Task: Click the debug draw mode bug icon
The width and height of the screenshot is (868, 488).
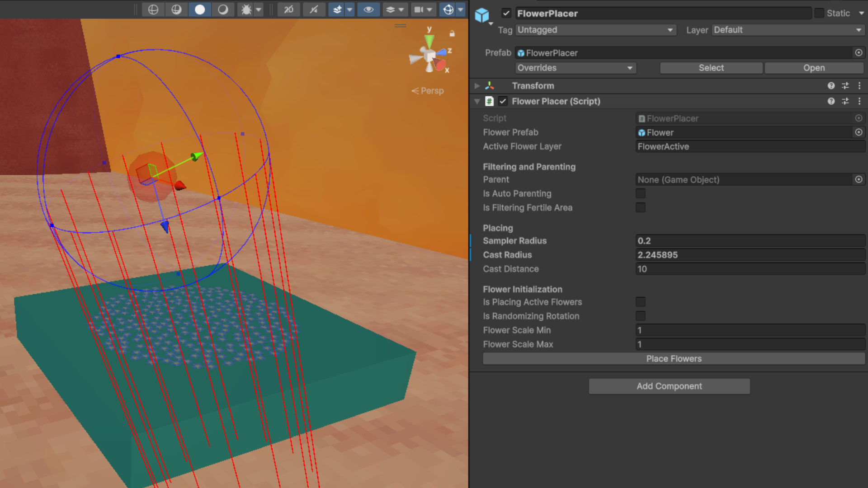Action: tap(246, 9)
